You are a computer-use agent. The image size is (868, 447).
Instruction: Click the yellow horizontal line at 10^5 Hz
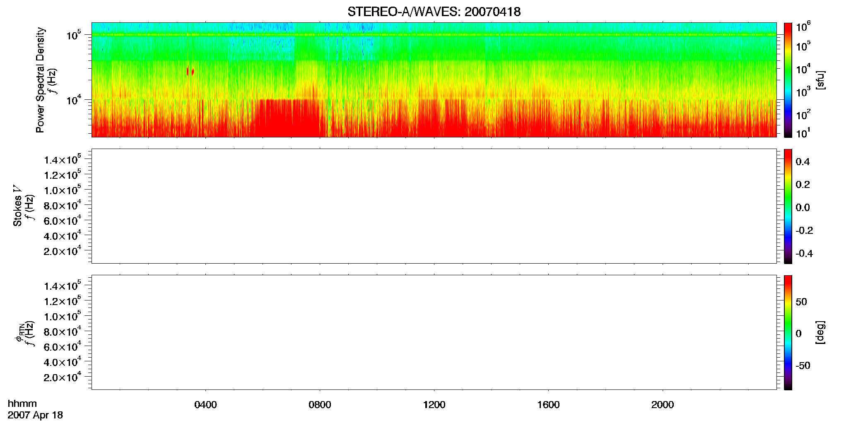coord(434,35)
